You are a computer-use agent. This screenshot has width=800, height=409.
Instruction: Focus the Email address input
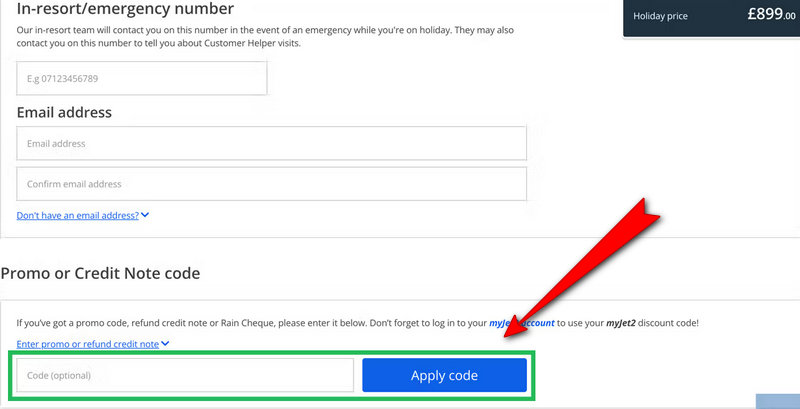pyautogui.click(x=271, y=143)
